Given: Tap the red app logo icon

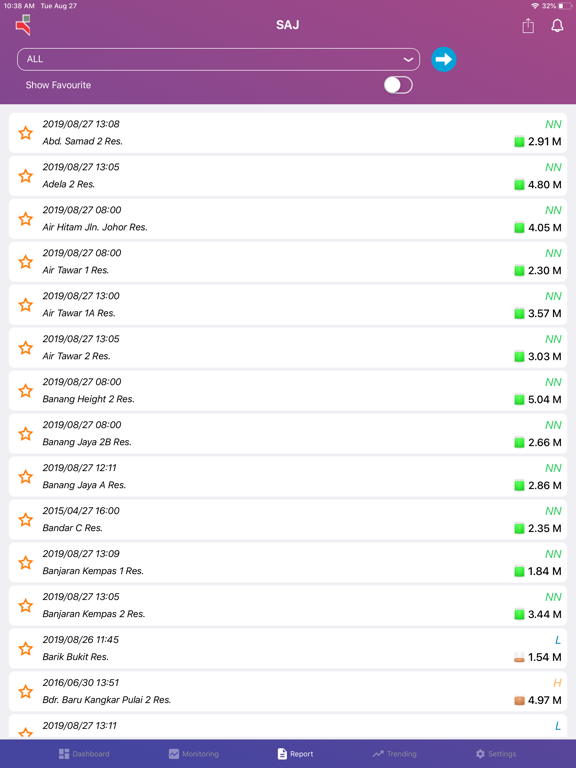Looking at the screenshot, I should point(23,25).
